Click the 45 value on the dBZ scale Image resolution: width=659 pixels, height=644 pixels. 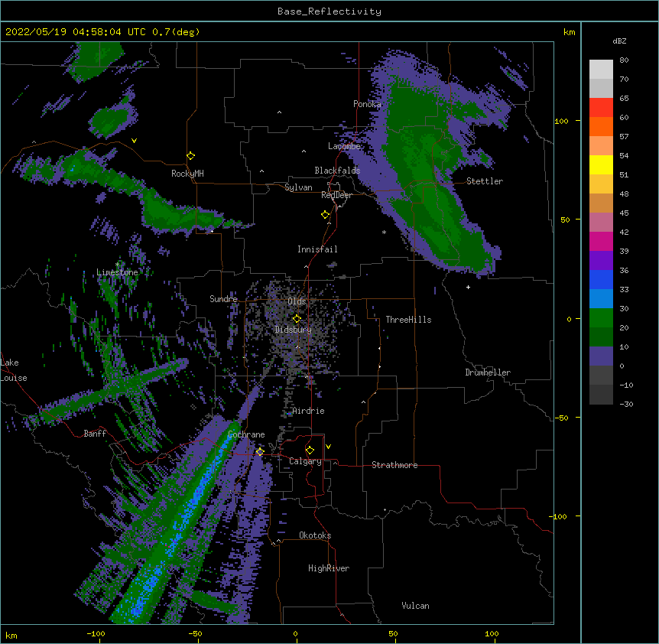coord(624,213)
